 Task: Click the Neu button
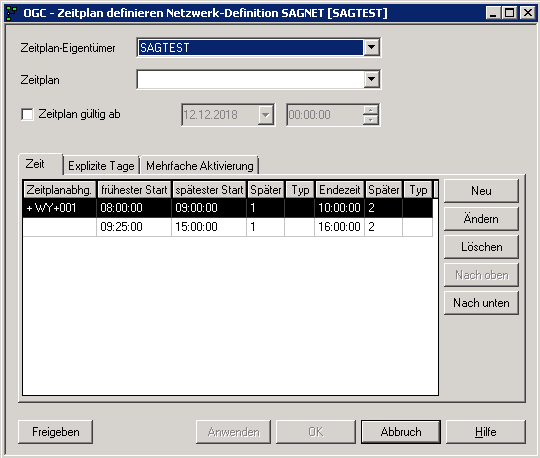[481, 191]
